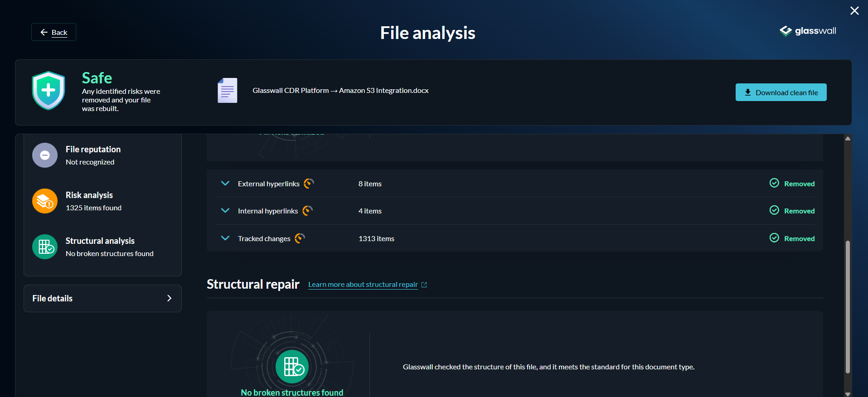Download the clean file
The height and width of the screenshot is (397, 868).
(781, 92)
